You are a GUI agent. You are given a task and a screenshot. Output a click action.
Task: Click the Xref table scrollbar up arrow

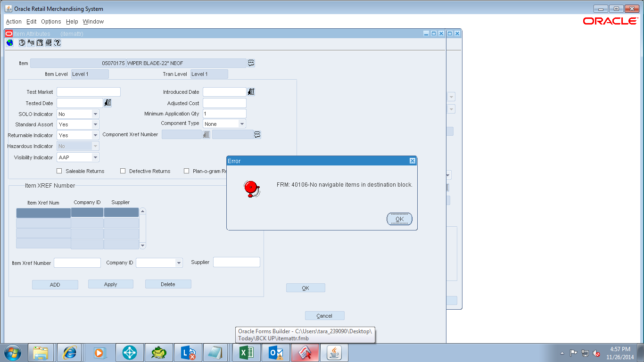(143, 211)
